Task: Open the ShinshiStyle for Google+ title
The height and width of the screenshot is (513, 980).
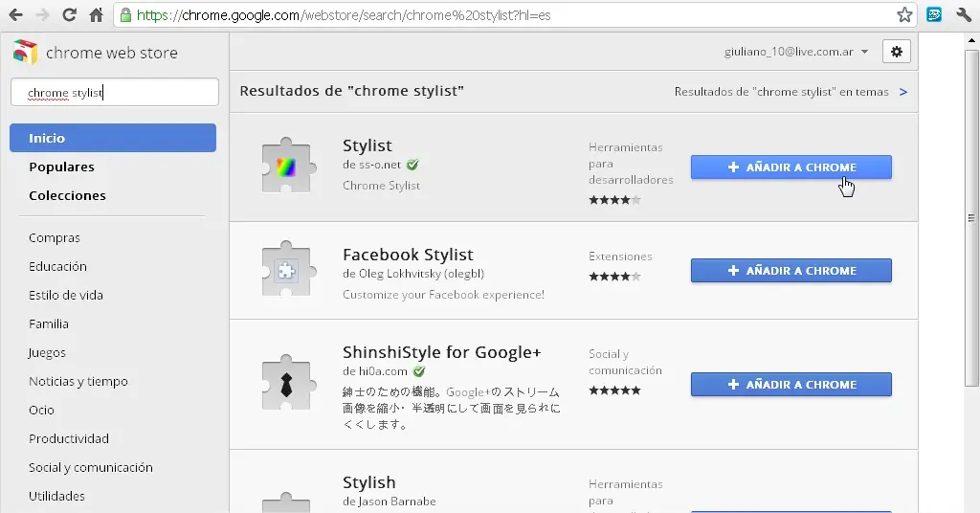Action: (x=442, y=352)
